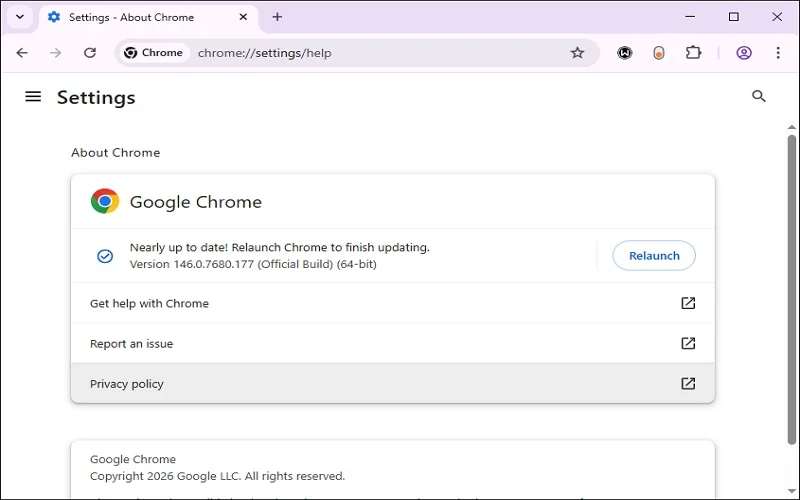
Task: Click the scrollbar up arrow
Action: (x=792, y=128)
